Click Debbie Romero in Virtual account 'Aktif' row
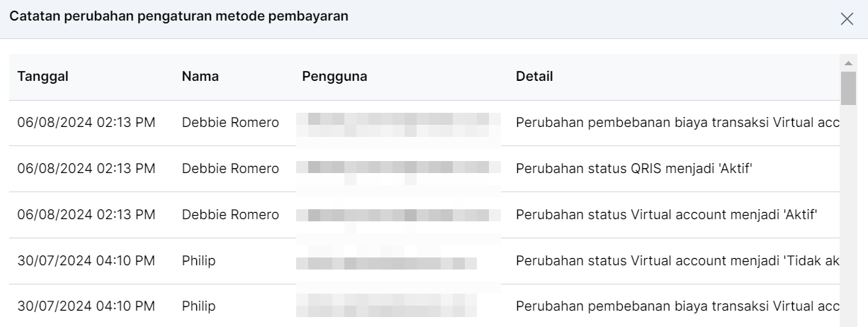The image size is (868, 327). pyautogui.click(x=230, y=215)
